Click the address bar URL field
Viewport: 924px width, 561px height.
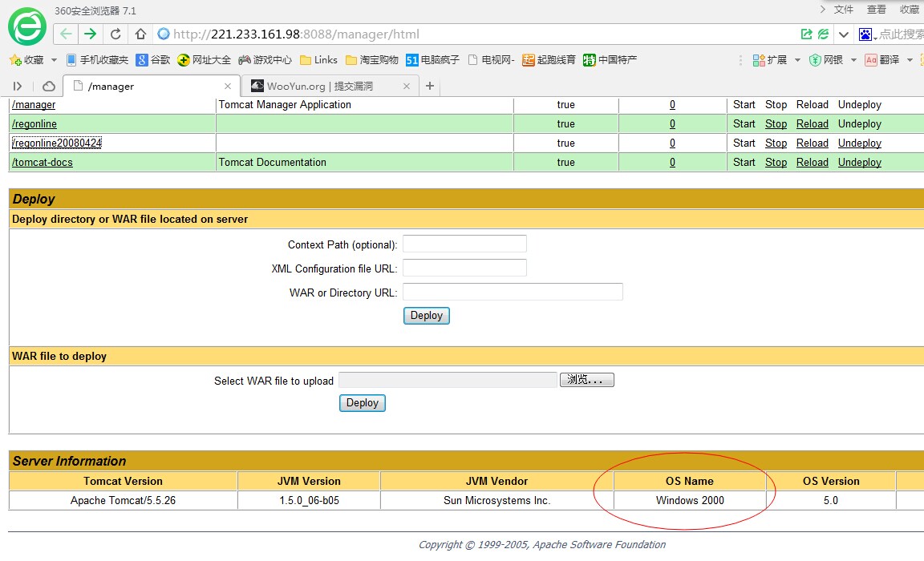[472, 34]
